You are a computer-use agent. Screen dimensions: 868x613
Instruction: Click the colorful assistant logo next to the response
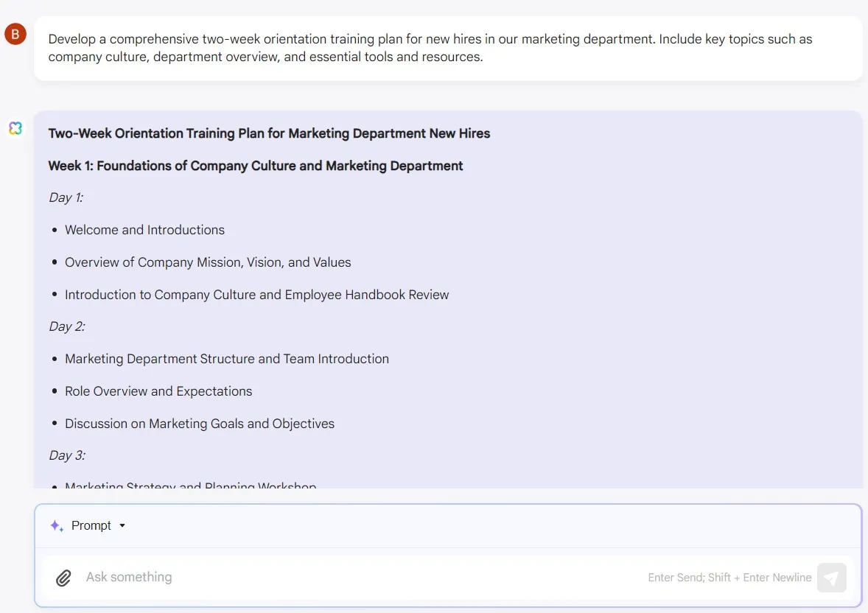(x=15, y=127)
